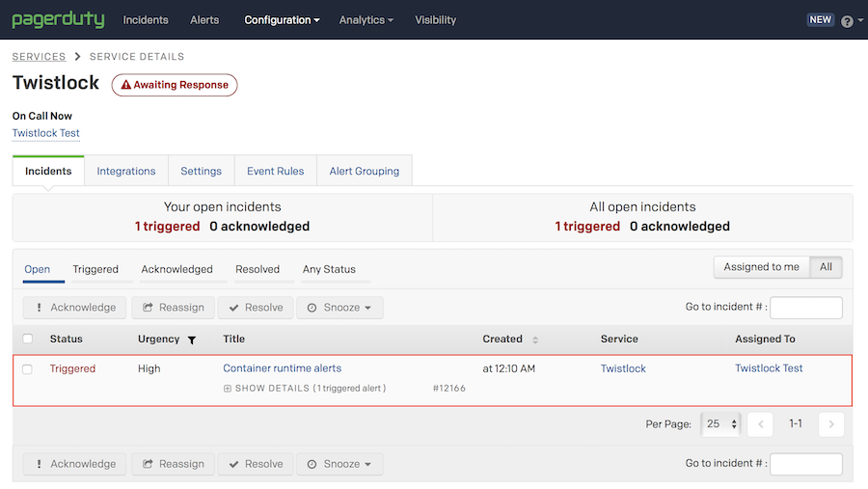This screenshot has height=489, width=868.
Task: Go to next page arrow
Action: tap(831, 424)
